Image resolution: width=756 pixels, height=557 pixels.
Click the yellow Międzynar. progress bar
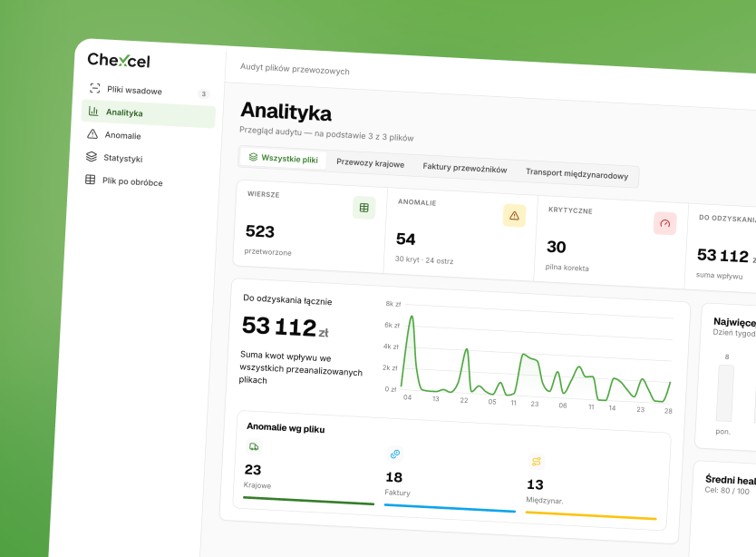(591, 515)
